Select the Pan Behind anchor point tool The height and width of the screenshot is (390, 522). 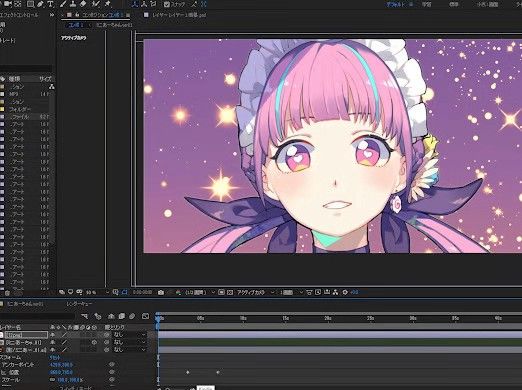pos(18,4)
